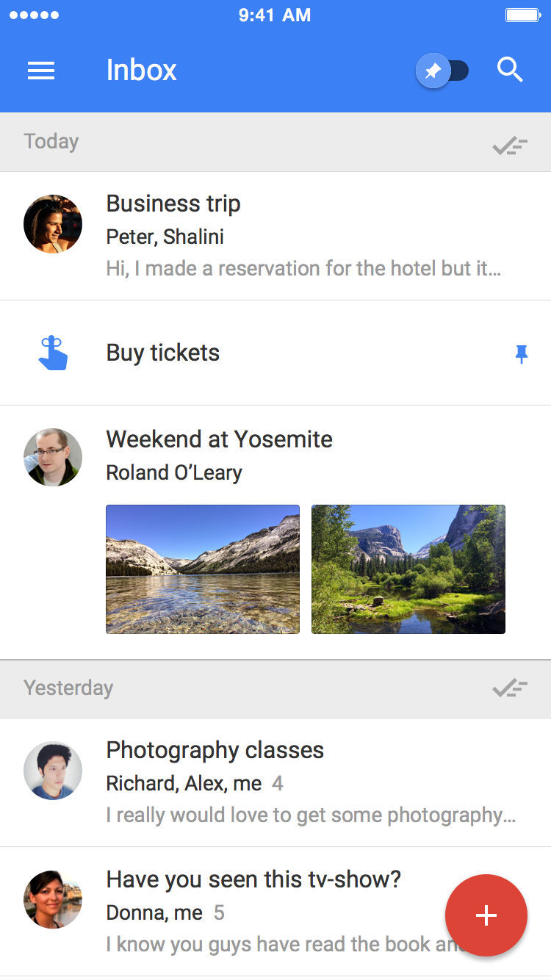Tap the search magnifier icon

coord(510,71)
